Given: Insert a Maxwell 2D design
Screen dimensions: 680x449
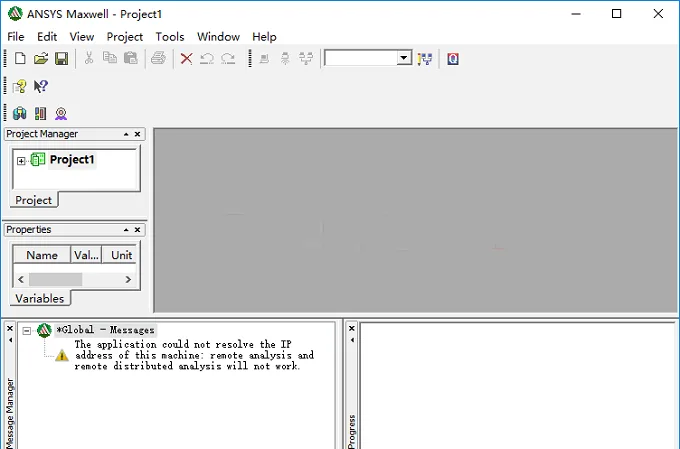Looking at the screenshot, I should [40, 114].
